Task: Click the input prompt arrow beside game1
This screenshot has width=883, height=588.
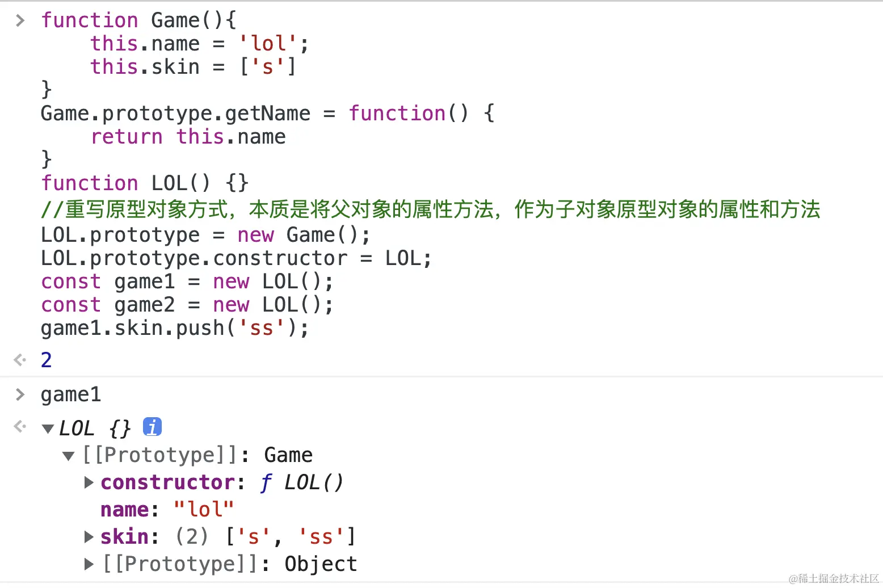Action: click(x=20, y=394)
